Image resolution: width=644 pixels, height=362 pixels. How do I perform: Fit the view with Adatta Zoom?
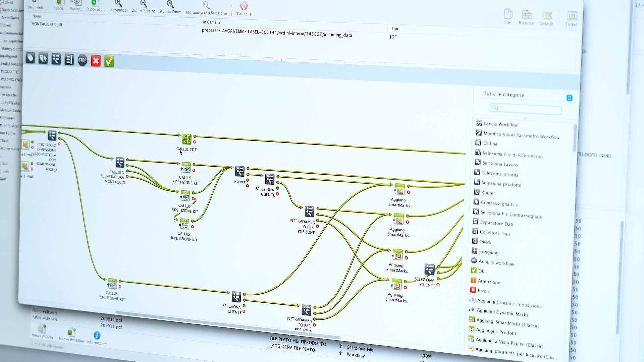[170, 4]
